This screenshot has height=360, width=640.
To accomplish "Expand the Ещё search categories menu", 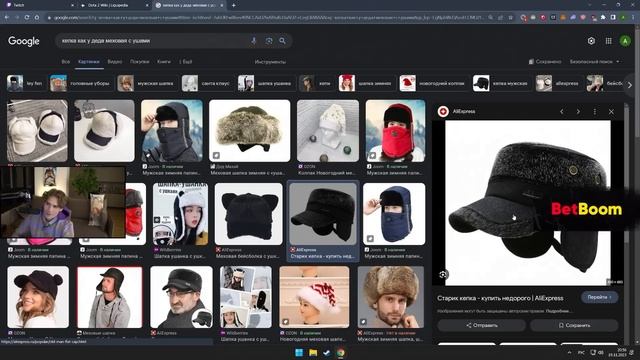I will [186, 62].
